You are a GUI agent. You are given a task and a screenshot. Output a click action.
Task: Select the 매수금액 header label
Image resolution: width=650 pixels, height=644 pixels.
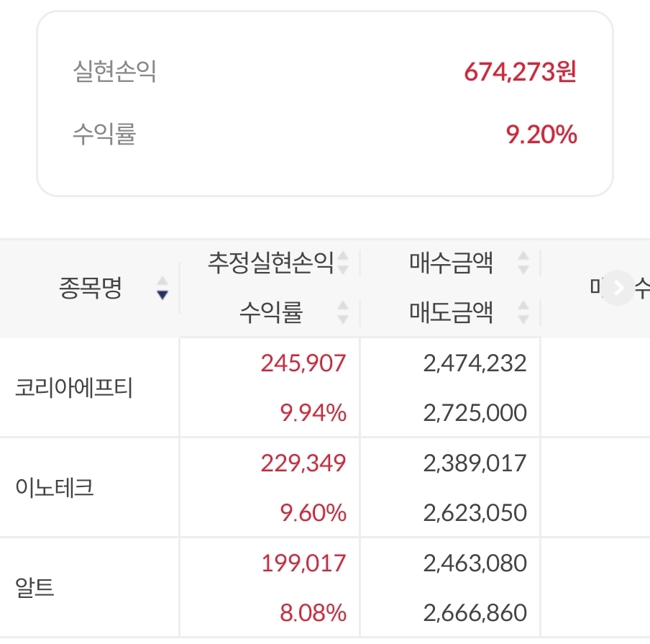[x=451, y=263]
